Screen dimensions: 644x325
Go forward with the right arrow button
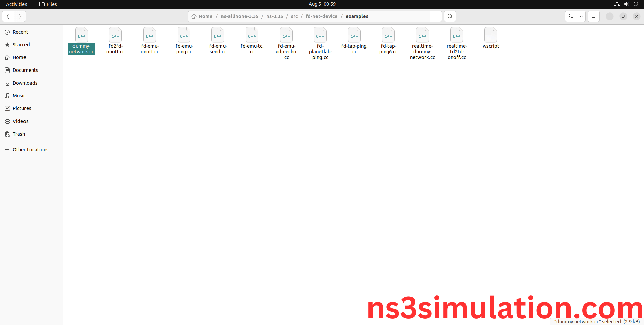(20, 16)
